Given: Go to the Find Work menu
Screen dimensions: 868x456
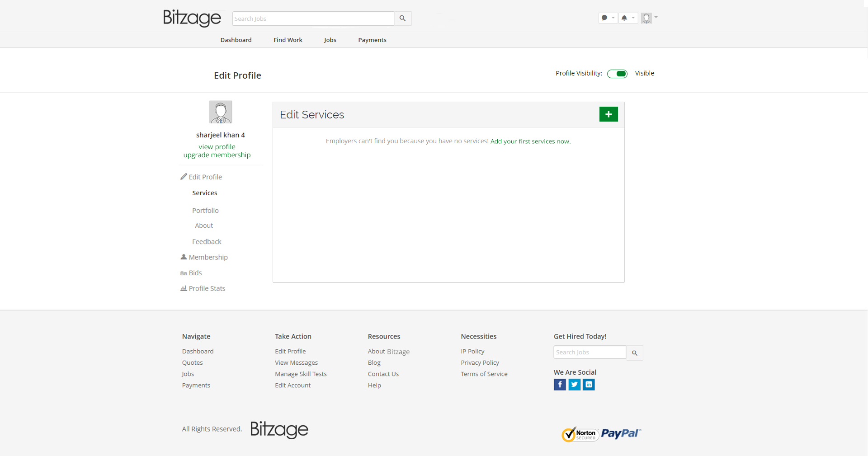Looking at the screenshot, I should point(288,40).
